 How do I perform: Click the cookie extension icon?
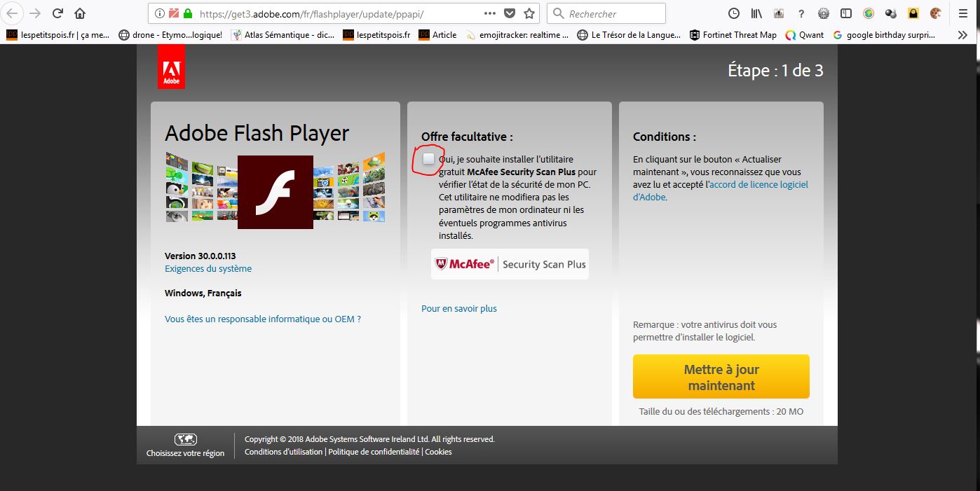(936, 13)
